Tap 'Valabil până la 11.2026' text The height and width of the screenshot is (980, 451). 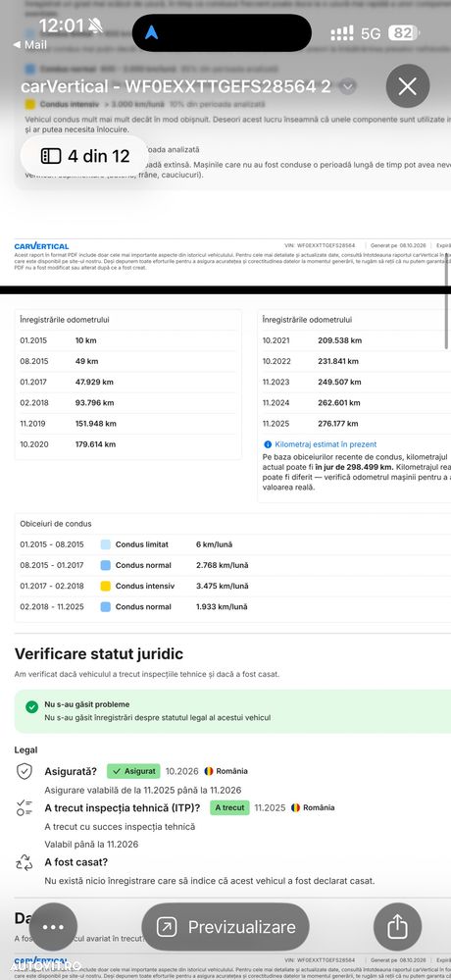point(92,845)
